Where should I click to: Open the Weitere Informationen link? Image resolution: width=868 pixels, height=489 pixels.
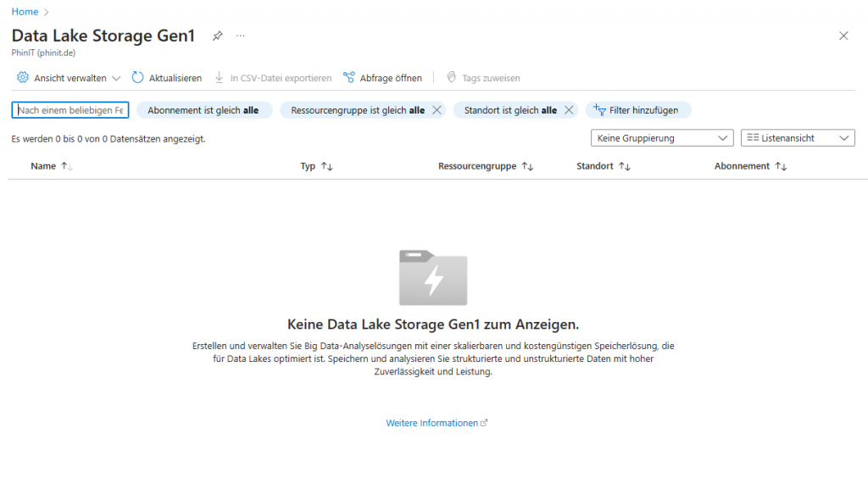431,422
